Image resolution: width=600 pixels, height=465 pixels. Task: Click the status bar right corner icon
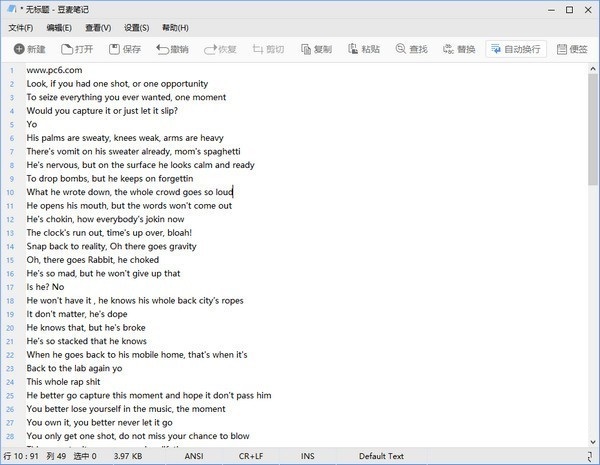590,456
